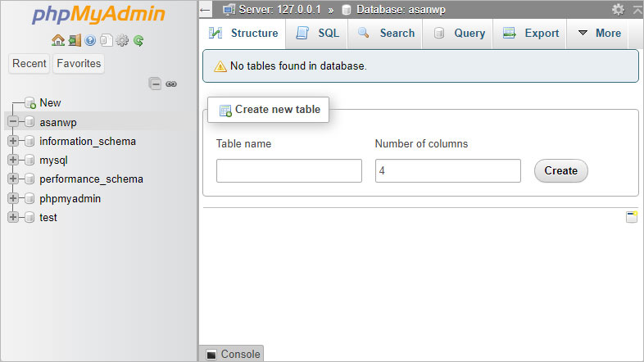Collapse the top menu bar arrow

637,10
